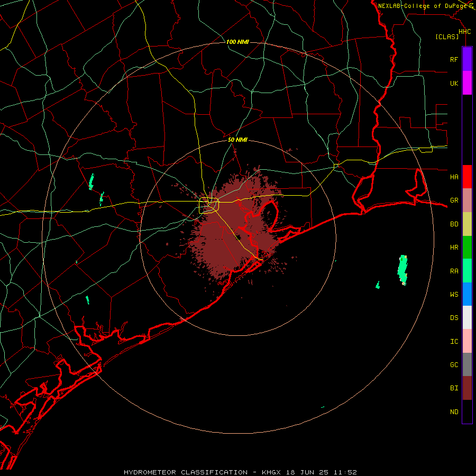
Task: Click the ND legend label
Action: point(454,412)
